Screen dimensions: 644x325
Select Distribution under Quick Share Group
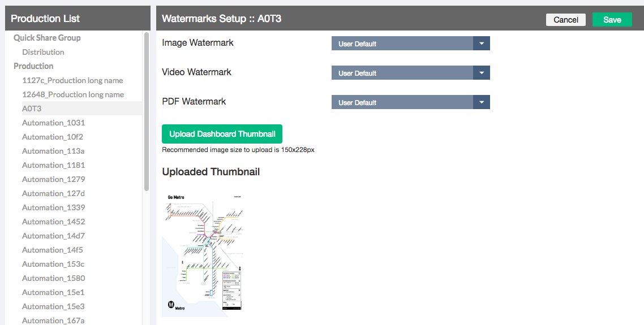point(43,52)
